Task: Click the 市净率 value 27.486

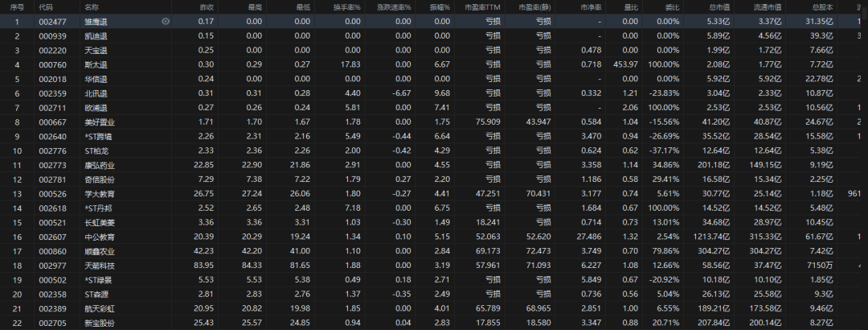Action: pos(590,237)
